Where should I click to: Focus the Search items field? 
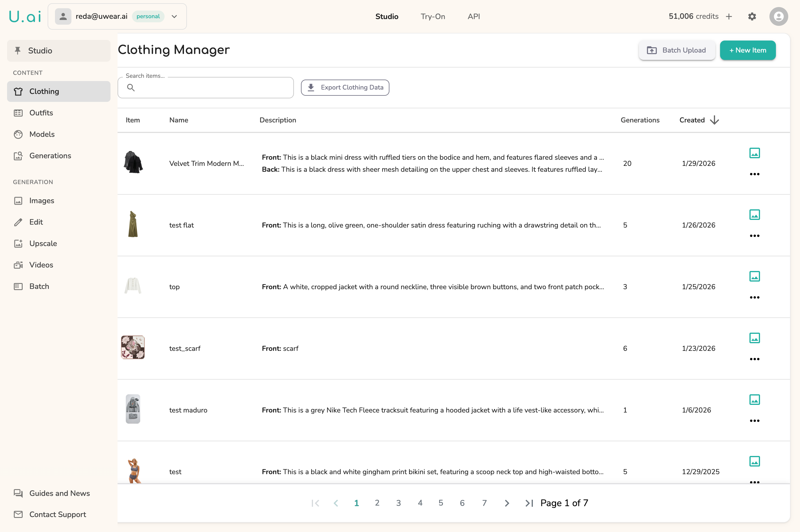[210, 87]
